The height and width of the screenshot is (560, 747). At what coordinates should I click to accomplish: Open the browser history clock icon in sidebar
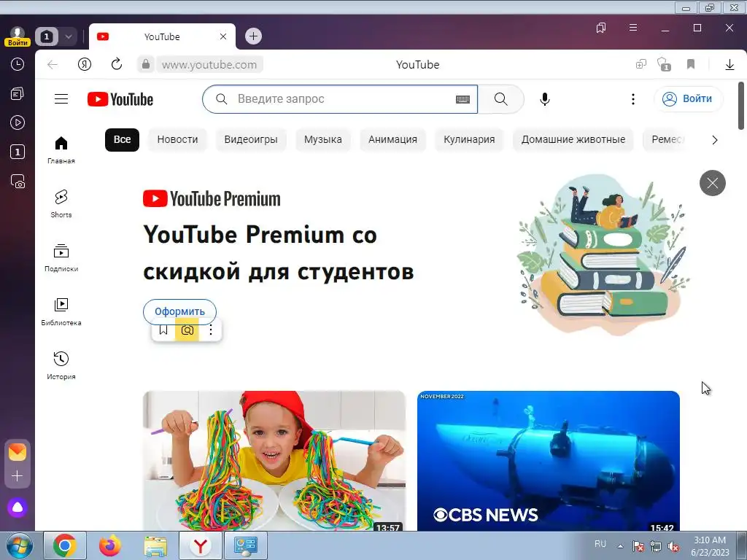(x=18, y=64)
